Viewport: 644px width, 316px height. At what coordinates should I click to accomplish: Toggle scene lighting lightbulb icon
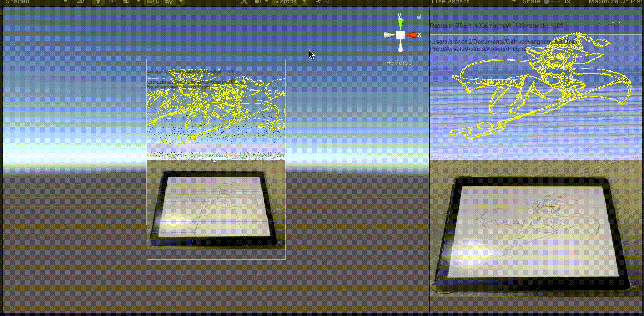tap(98, 2)
